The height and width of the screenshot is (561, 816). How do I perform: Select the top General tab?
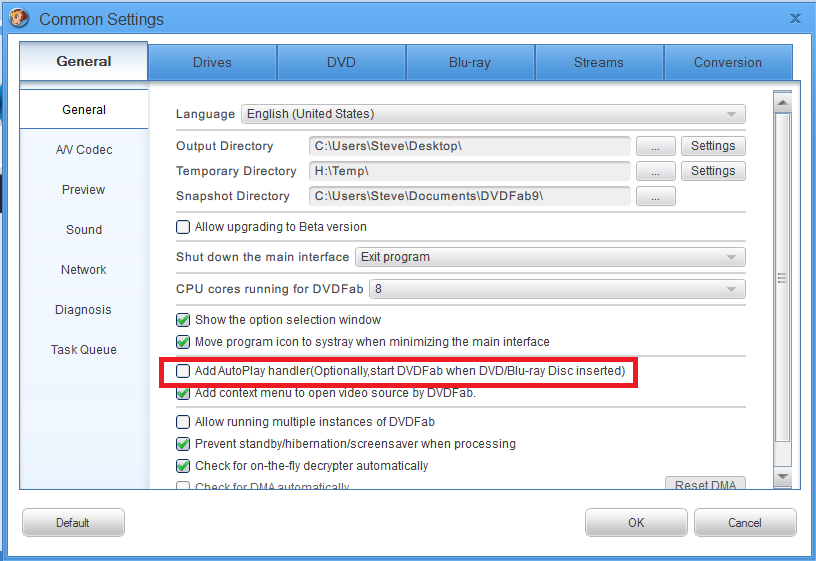[84, 61]
